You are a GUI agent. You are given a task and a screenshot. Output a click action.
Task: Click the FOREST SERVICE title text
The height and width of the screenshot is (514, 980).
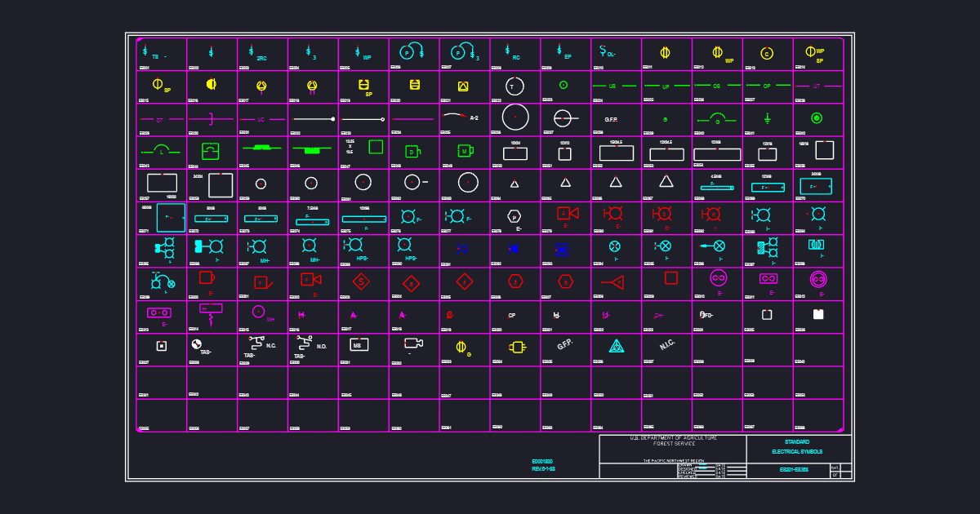click(x=675, y=444)
